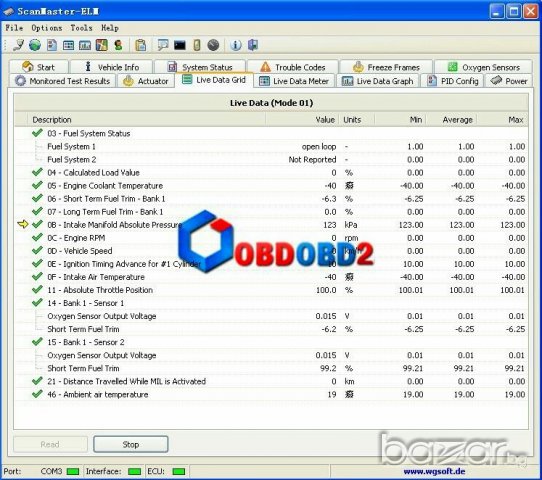Select 21 - Distance Travelled While MIL row
The width and height of the screenshot is (542, 480).
(271, 381)
